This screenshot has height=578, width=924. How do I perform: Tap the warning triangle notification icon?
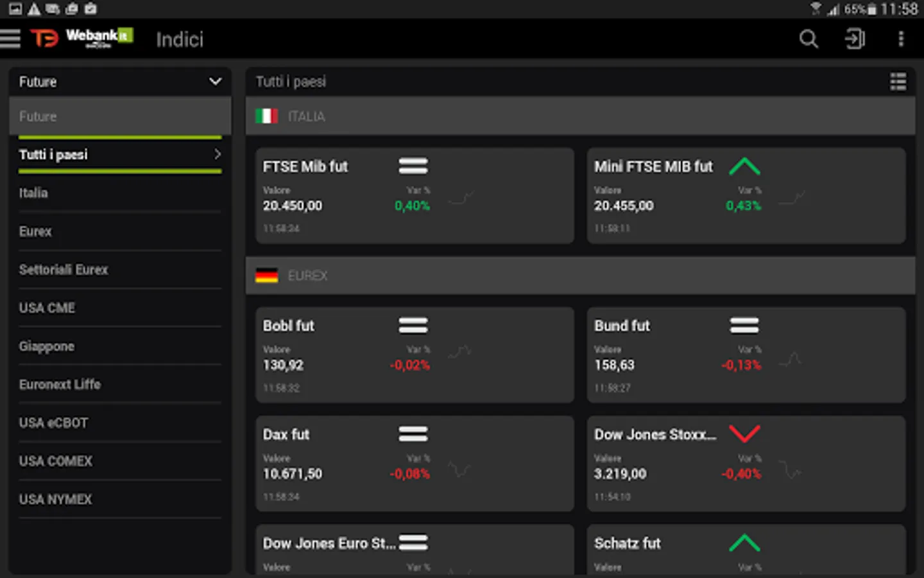(33, 9)
